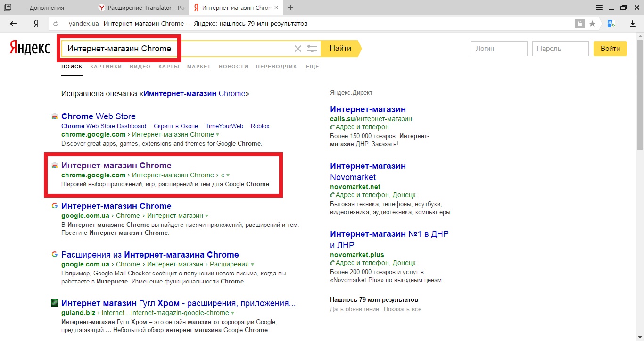Focus the Пароль input field
The image size is (644, 341).
click(560, 49)
